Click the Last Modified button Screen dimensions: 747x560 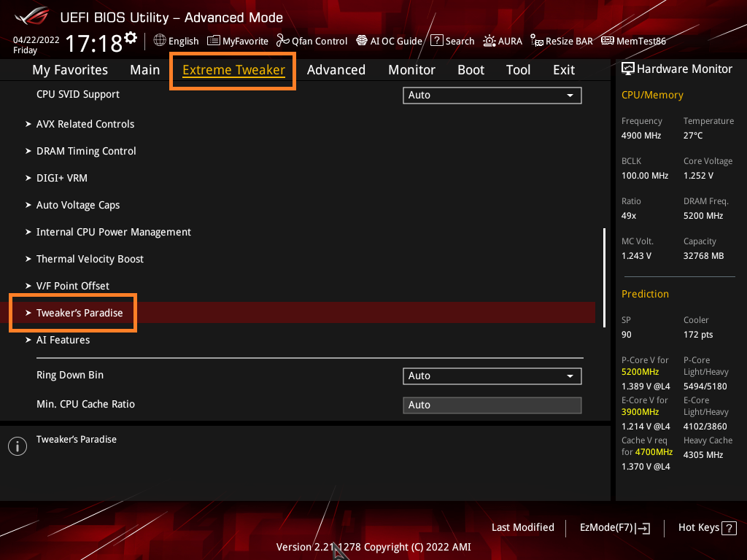pyautogui.click(x=522, y=527)
